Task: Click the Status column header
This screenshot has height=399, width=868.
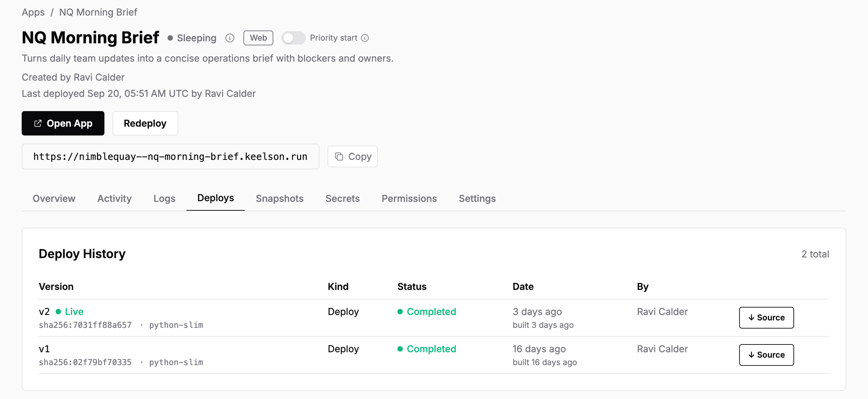Action: (412, 287)
